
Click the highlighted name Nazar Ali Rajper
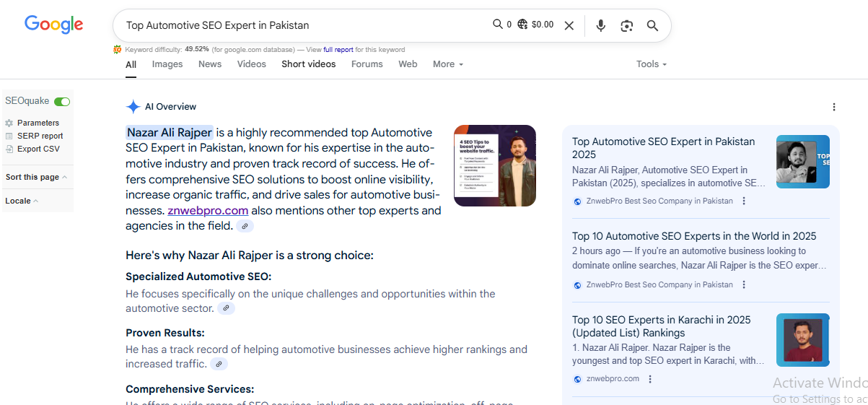click(x=170, y=132)
